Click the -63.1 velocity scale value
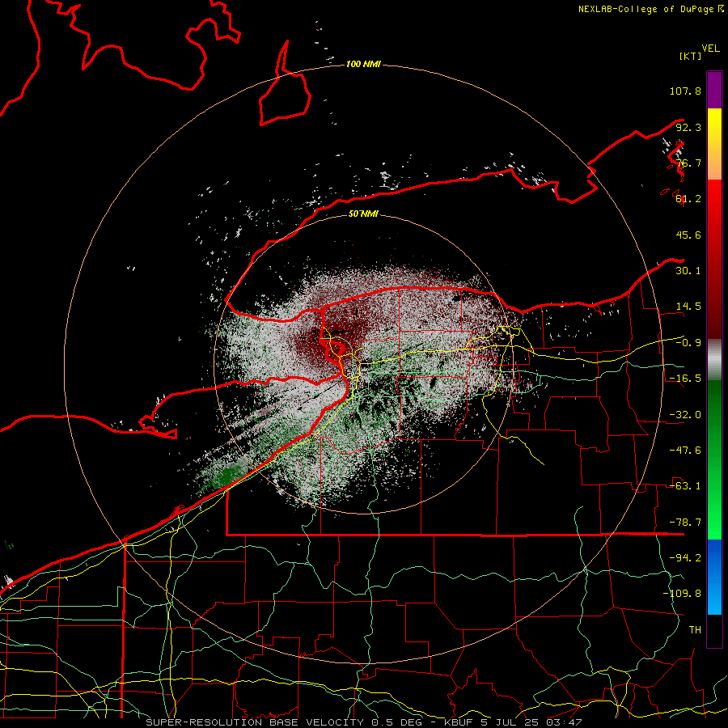Viewport: 728px width, 728px height. [x=685, y=486]
